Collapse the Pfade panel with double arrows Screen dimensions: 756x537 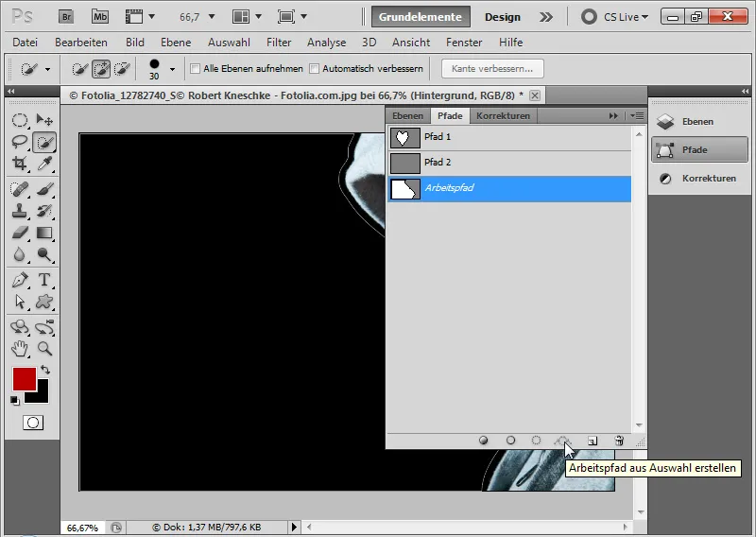coord(613,115)
